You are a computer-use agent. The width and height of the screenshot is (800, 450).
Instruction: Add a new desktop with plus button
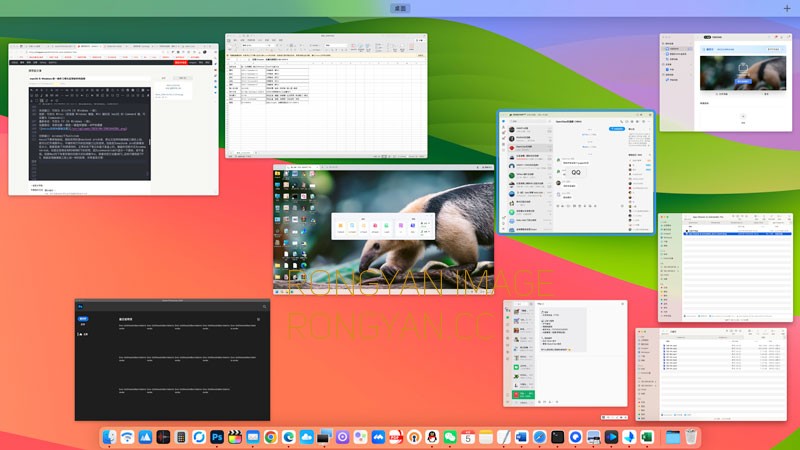(787, 8)
